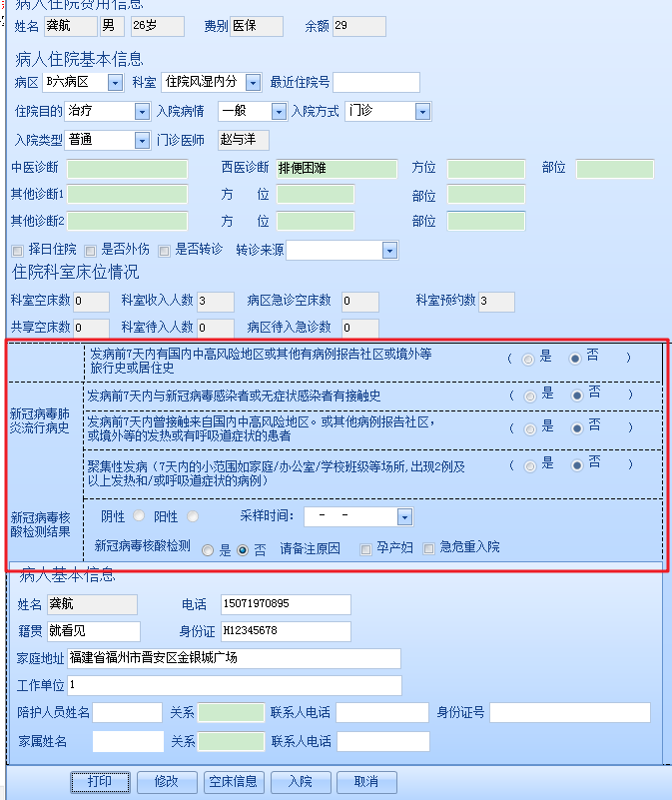Viewport: 672px width, 800px height.
Task: Click the 籍贯 input field
Action: click(94, 631)
